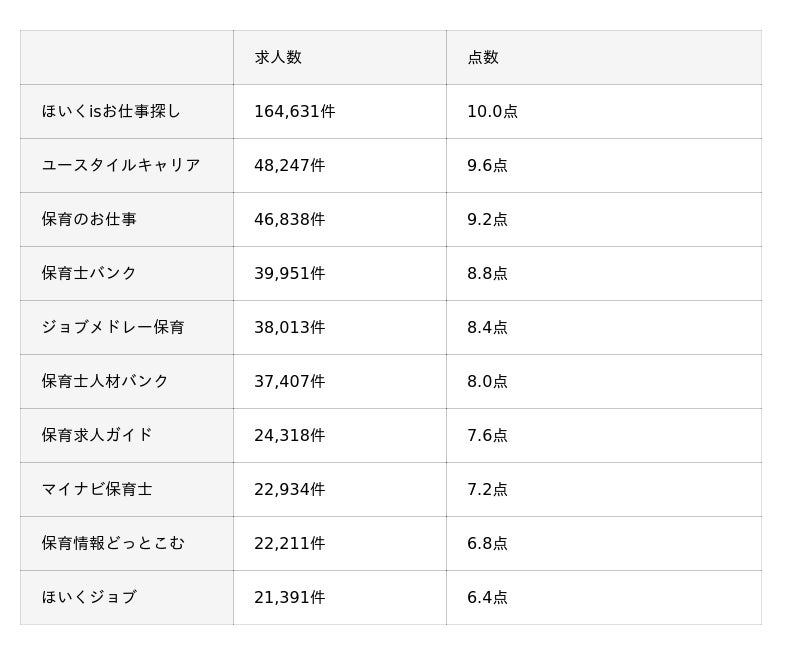Image resolution: width=800 pixels, height=655 pixels.
Task: Select the 6.4点 score cell
Action: (x=487, y=598)
